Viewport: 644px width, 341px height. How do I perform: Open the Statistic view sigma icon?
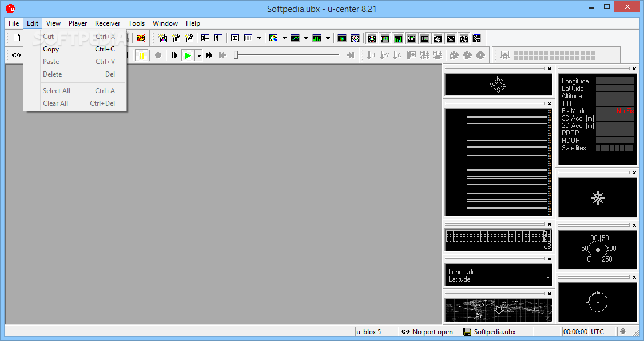point(235,38)
